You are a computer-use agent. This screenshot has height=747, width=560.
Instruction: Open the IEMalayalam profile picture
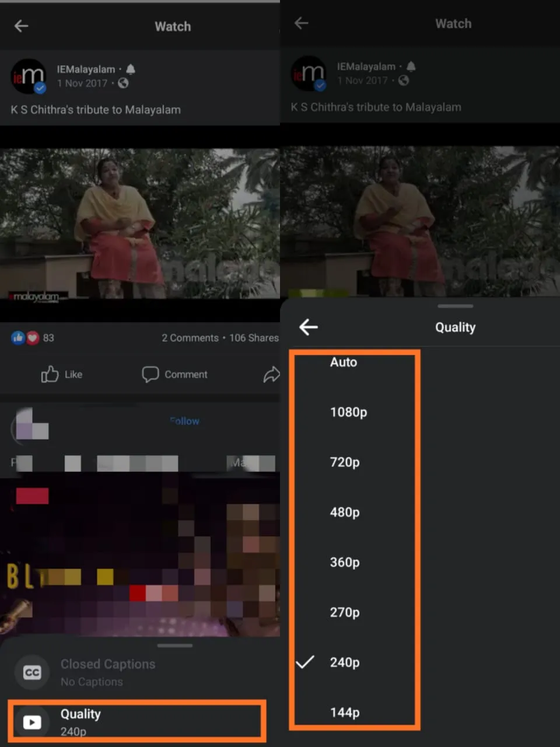pos(28,76)
